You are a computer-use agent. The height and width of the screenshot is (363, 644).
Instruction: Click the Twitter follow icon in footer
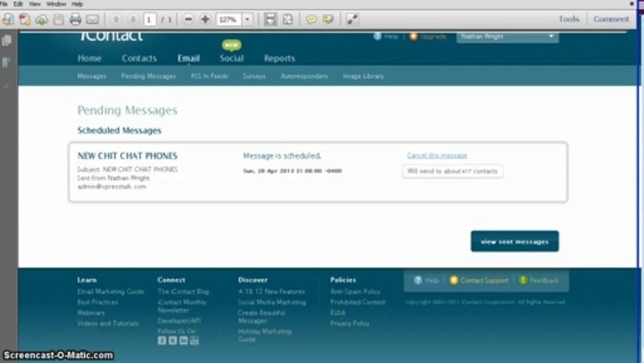click(173, 340)
